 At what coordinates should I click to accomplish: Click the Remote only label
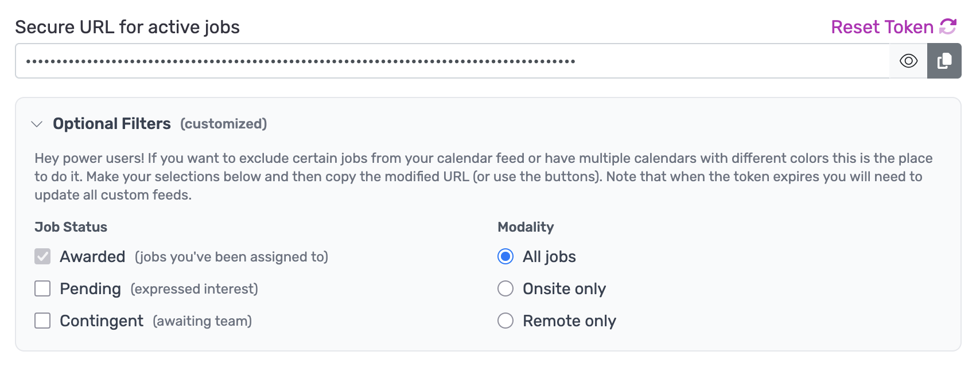[569, 321]
